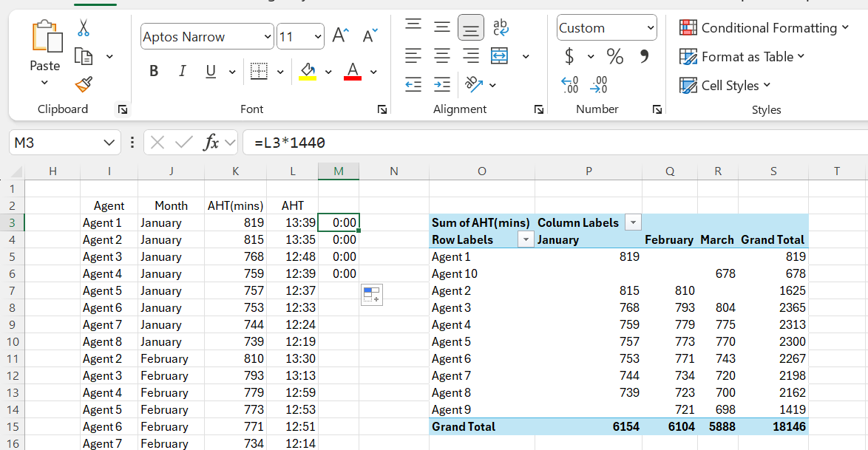Click the Copy icon
This screenshot has width=868, height=450.
84,56
